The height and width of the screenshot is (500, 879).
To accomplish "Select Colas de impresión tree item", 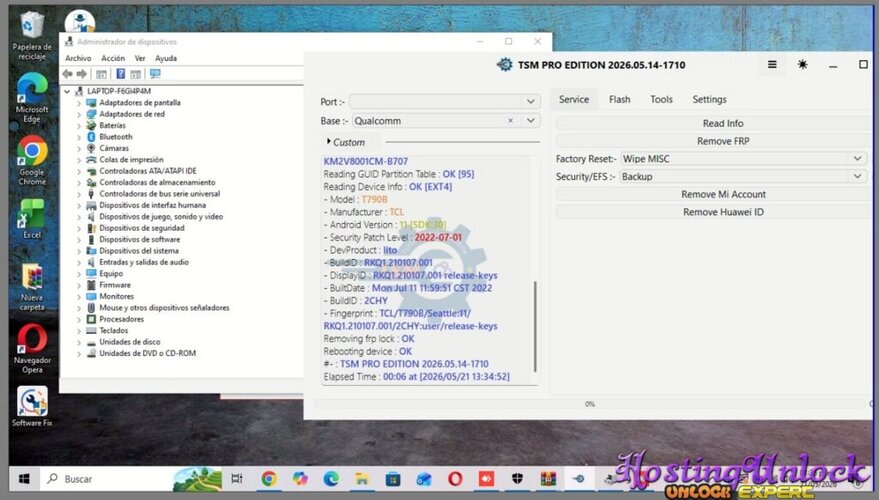I will tap(131, 160).
